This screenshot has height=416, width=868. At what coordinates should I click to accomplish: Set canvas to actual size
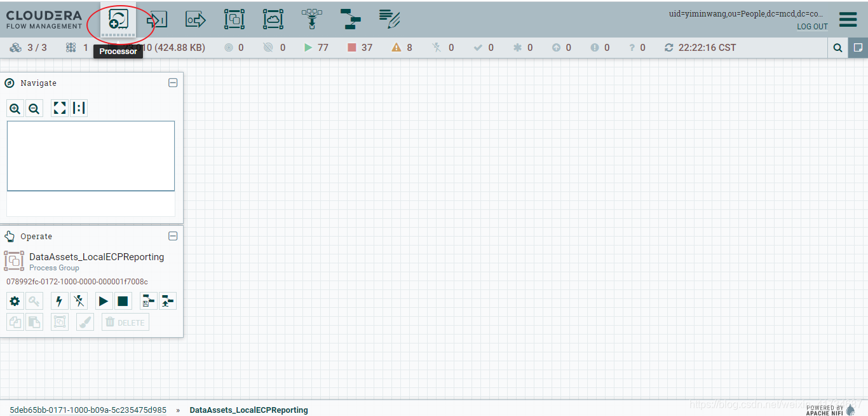click(79, 109)
